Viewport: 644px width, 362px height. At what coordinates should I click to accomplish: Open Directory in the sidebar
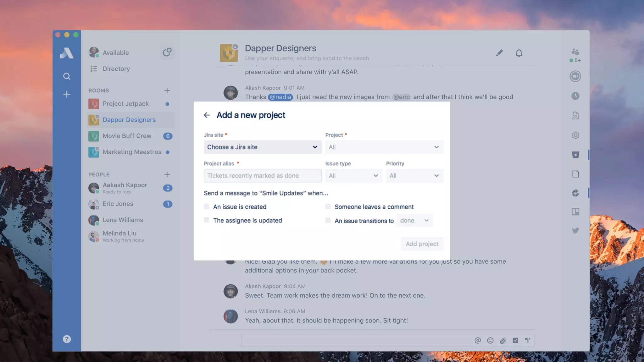(116, 69)
